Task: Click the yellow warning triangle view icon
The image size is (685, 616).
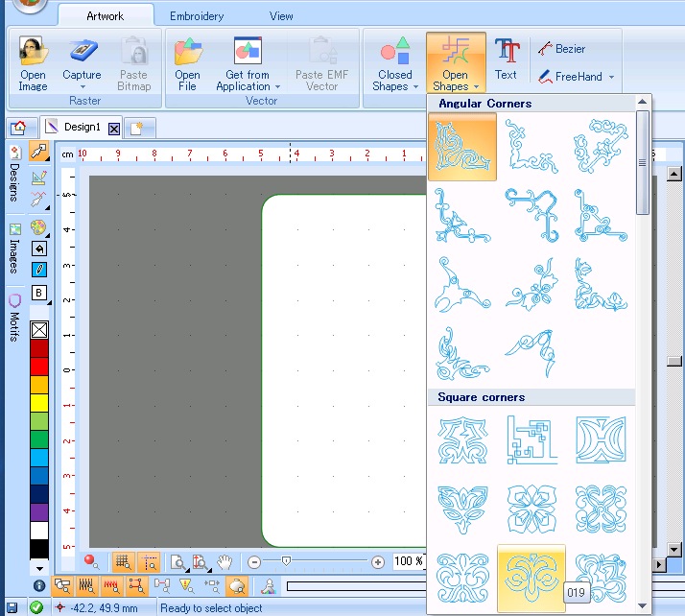Action: coord(187,586)
